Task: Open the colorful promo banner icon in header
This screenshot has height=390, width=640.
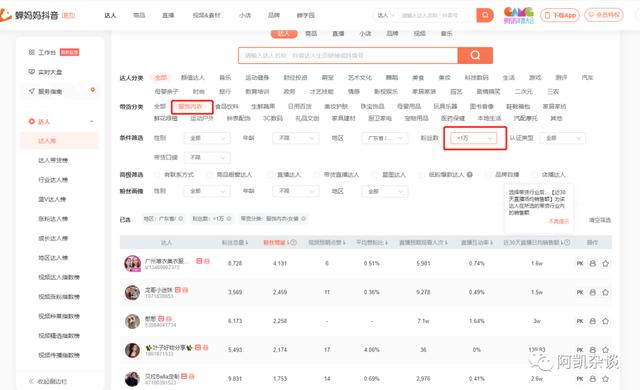Action: 518,15
